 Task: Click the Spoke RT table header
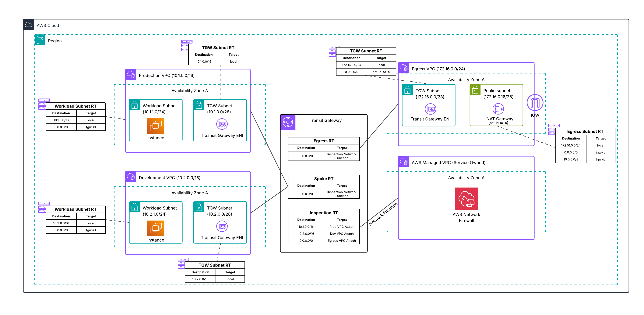click(x=323, y=179)
